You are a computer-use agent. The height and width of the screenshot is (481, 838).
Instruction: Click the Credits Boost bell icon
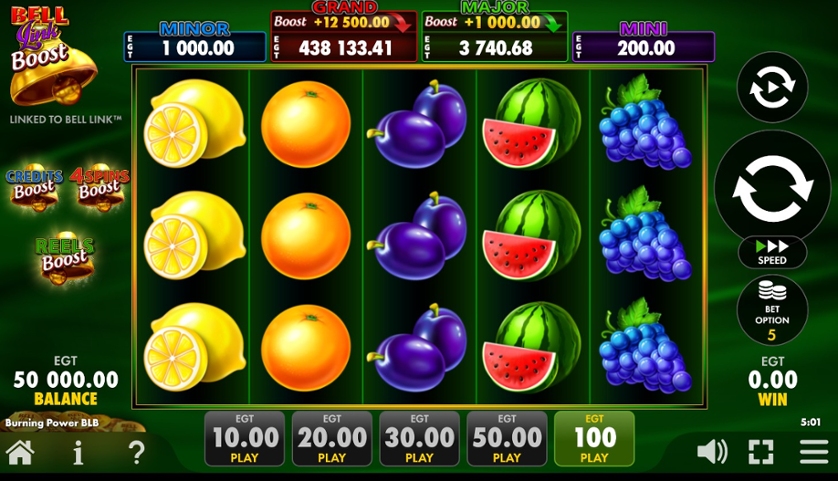pos(34,188)
